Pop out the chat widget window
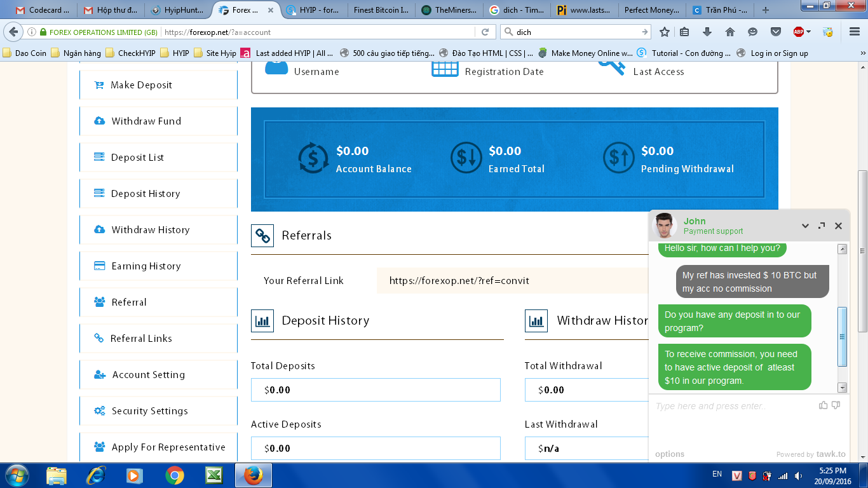 [822, 226]
